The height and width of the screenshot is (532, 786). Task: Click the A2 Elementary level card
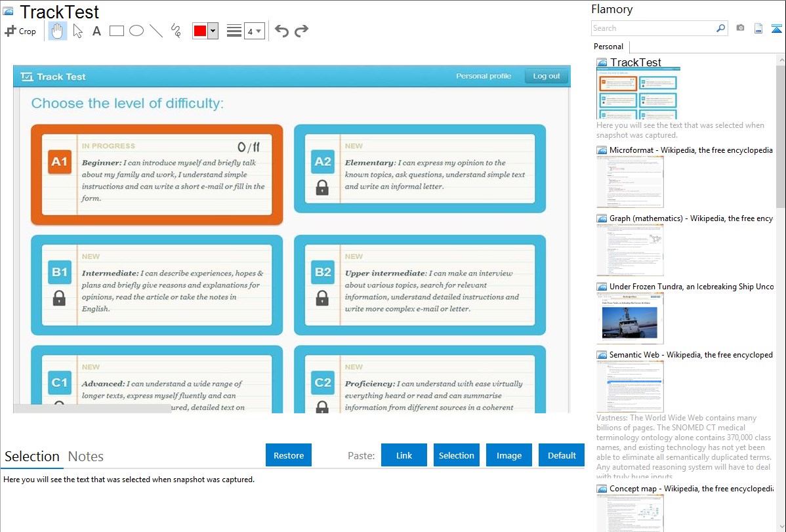(x=420, y=169)
